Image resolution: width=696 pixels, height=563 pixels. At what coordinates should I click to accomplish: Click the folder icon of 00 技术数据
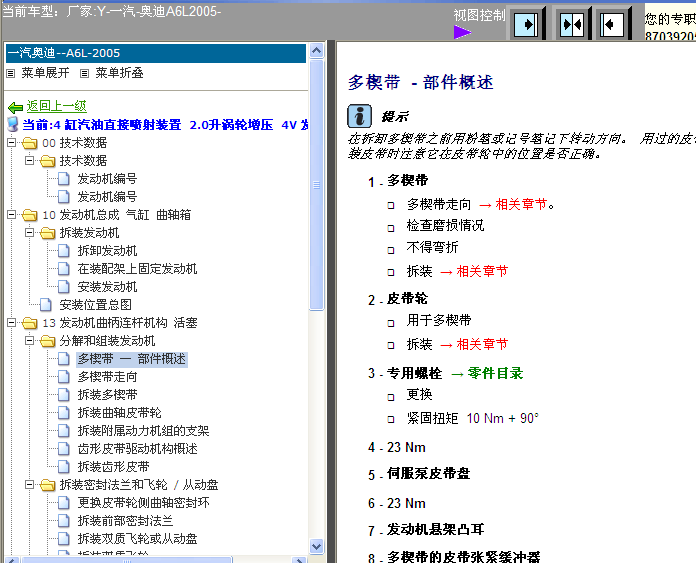coord(30,143)
